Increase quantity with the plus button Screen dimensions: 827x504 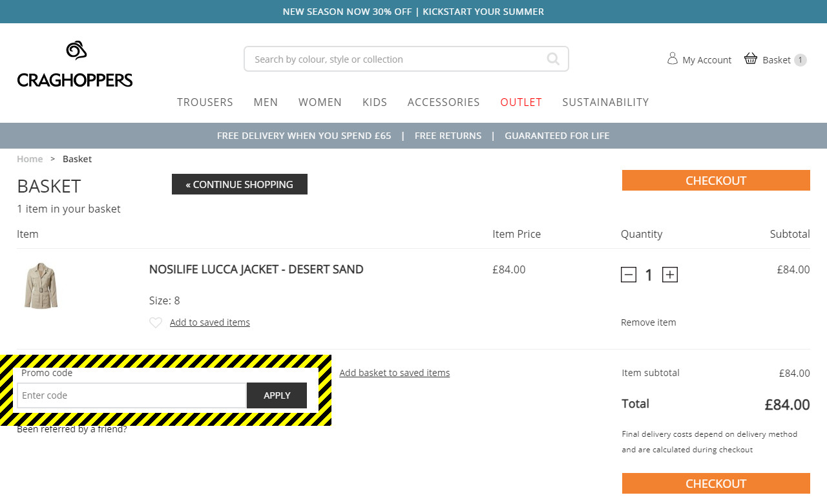[x=670, y=275]
